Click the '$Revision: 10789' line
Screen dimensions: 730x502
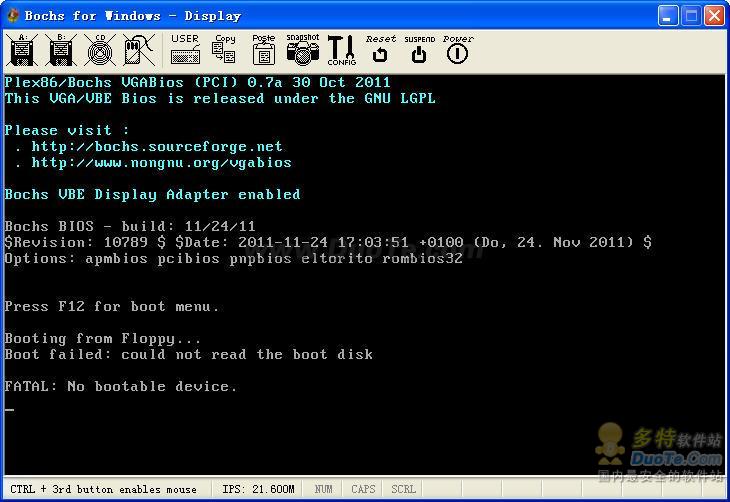pyautogui.click(x=328, y=242)
